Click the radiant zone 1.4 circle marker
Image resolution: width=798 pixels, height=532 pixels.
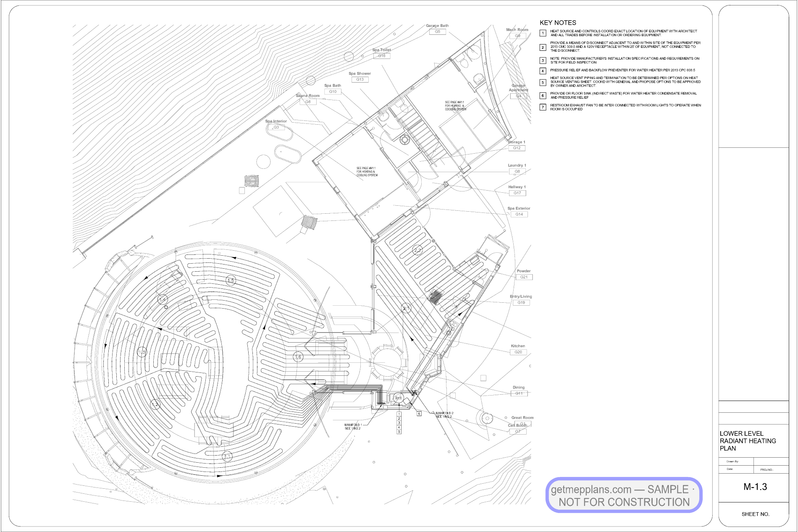click(163, 299)
